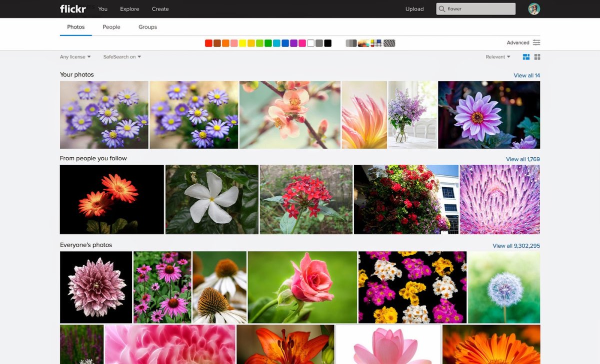The width and height of the screenshot is (600, 364).
Task: Switch to justified layout view icon
Action: coord(526,57)
